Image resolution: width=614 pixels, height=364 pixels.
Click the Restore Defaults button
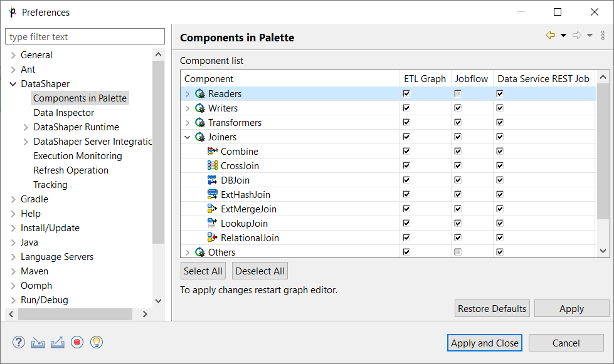[492, 309]
